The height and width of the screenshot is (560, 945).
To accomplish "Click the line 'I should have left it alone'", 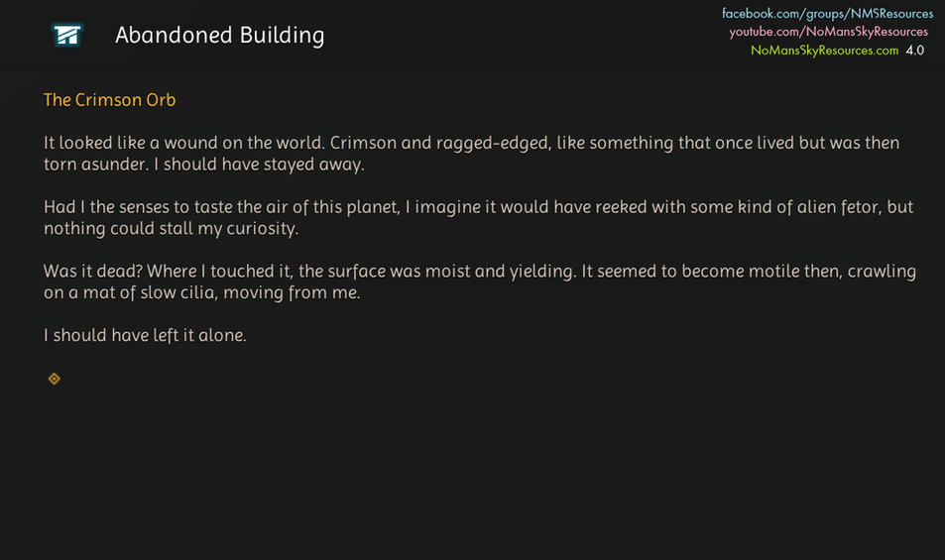I will point(145,336).
